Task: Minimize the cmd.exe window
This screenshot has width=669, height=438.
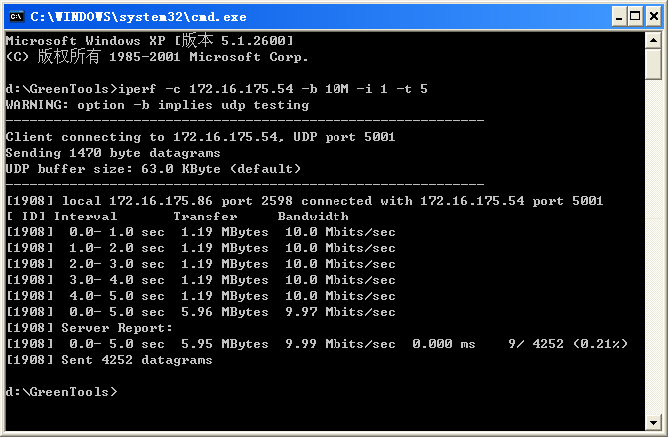Action: coord(619,17)
